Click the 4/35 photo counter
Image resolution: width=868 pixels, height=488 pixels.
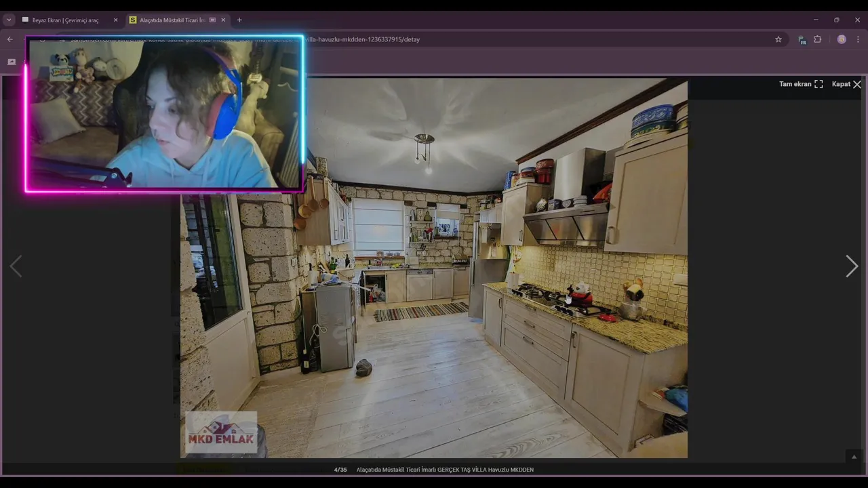tap(340, 470)
